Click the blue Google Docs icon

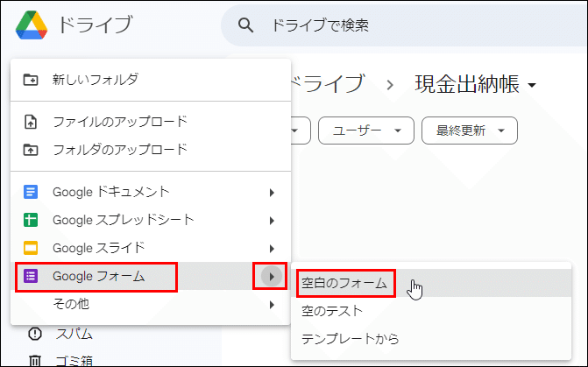point(31,192)
